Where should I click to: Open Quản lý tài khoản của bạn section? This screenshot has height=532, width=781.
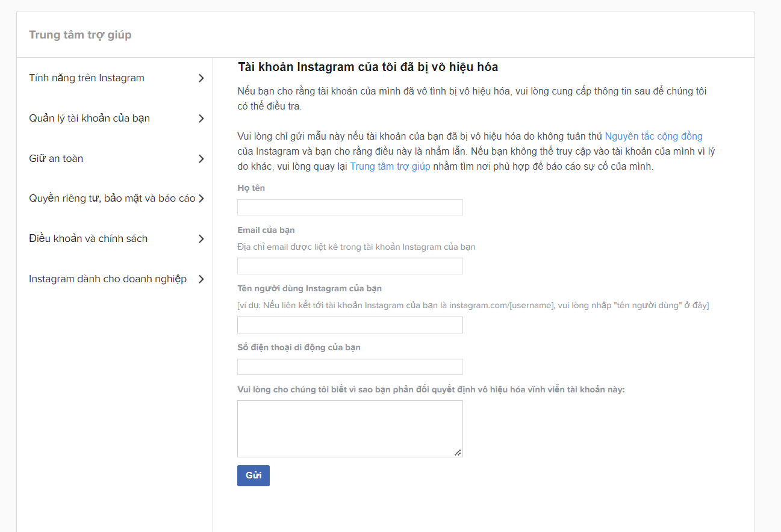(90, 119)
